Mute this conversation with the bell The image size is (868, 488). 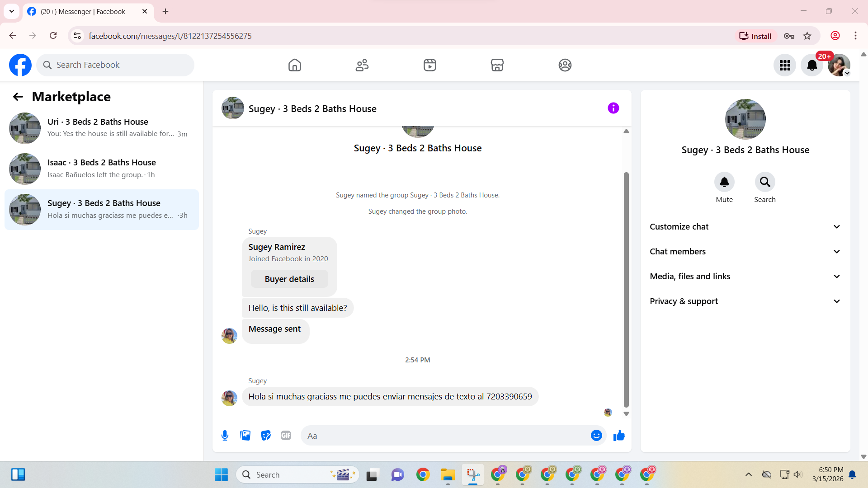point(724,182)
